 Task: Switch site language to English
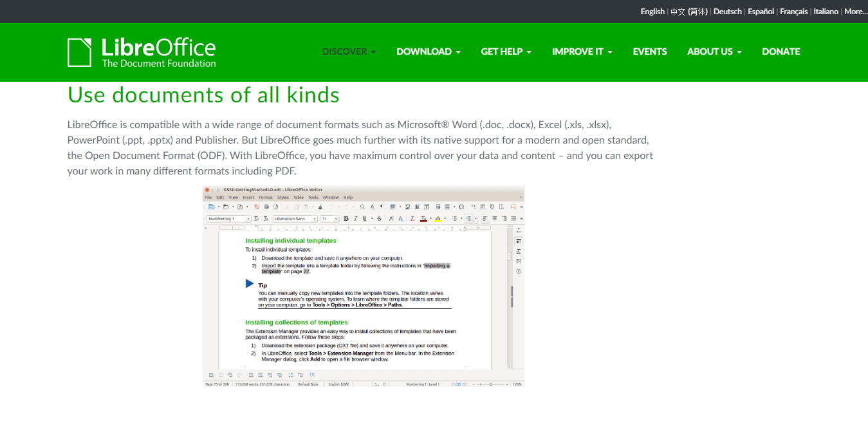pyautogui.click(x=652, y=12)
